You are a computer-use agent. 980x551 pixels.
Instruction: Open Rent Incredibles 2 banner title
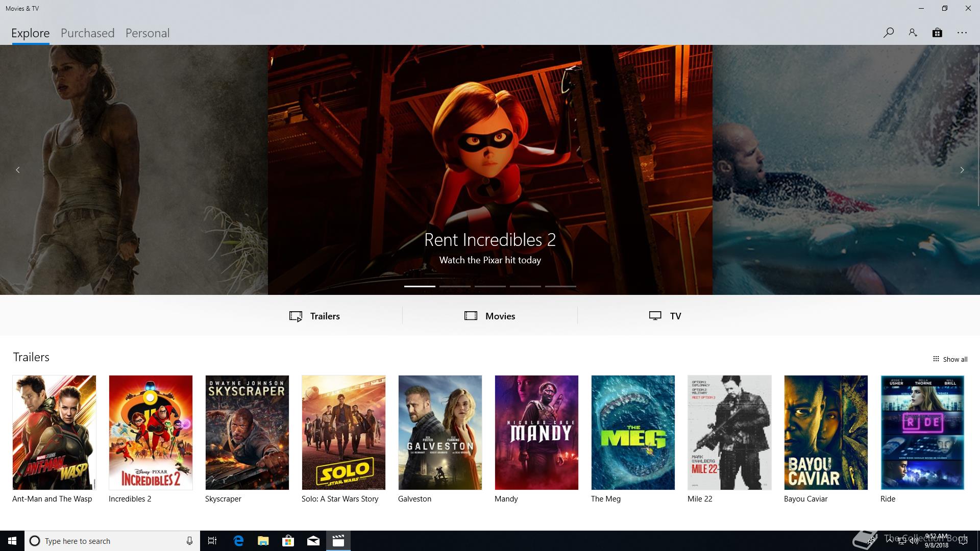coord(490,240)
